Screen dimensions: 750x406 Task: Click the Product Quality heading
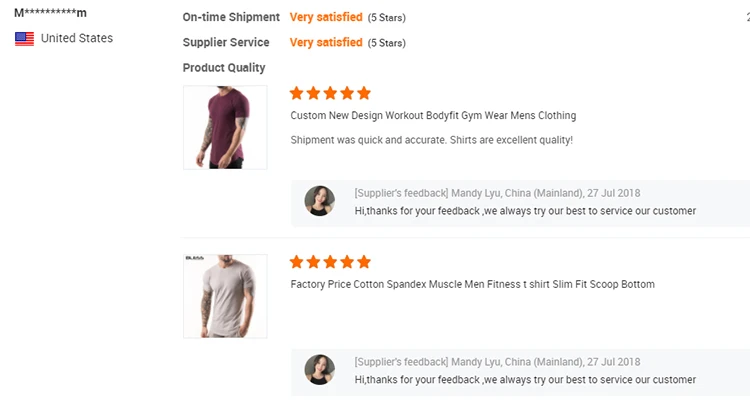[224, 68]
